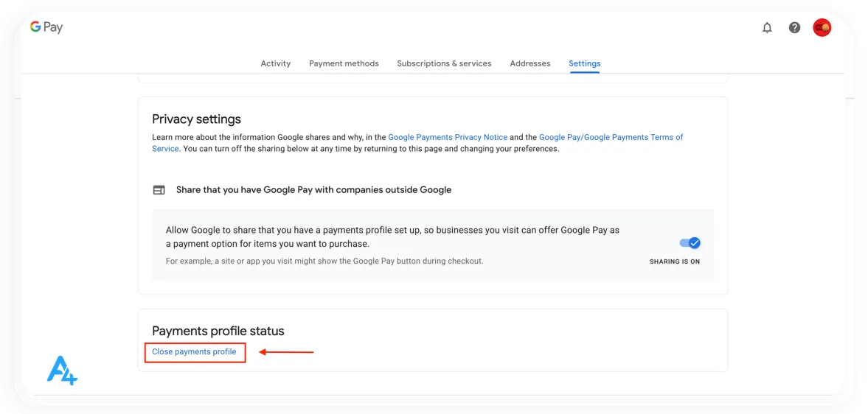Select the Settings tab
This screenshot has height=414, width=868.
point(585,63)
